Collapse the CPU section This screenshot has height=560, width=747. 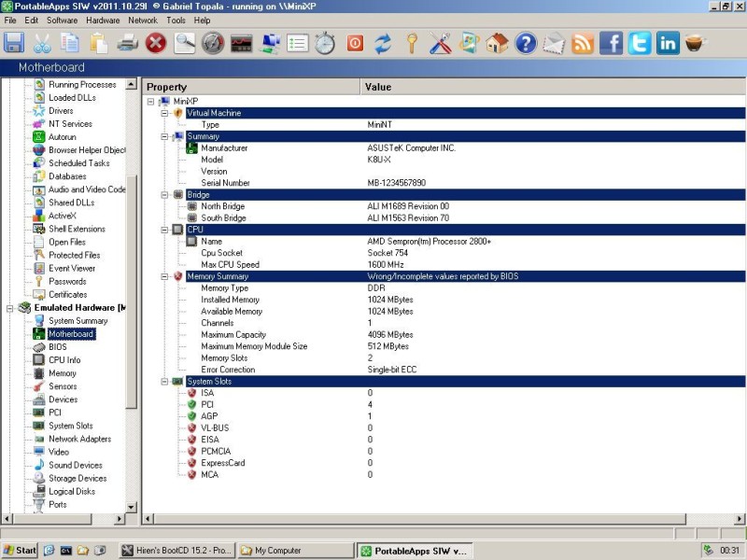point(165,230)
